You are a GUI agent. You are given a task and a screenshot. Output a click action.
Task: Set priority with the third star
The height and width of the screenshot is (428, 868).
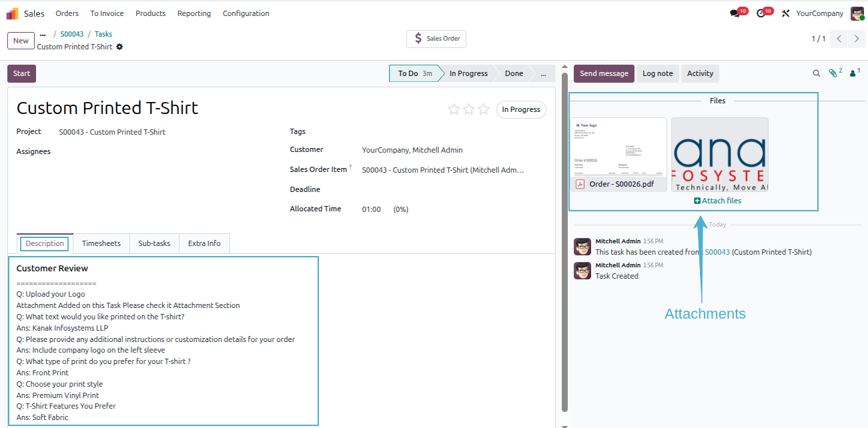(x=484, y=109)
